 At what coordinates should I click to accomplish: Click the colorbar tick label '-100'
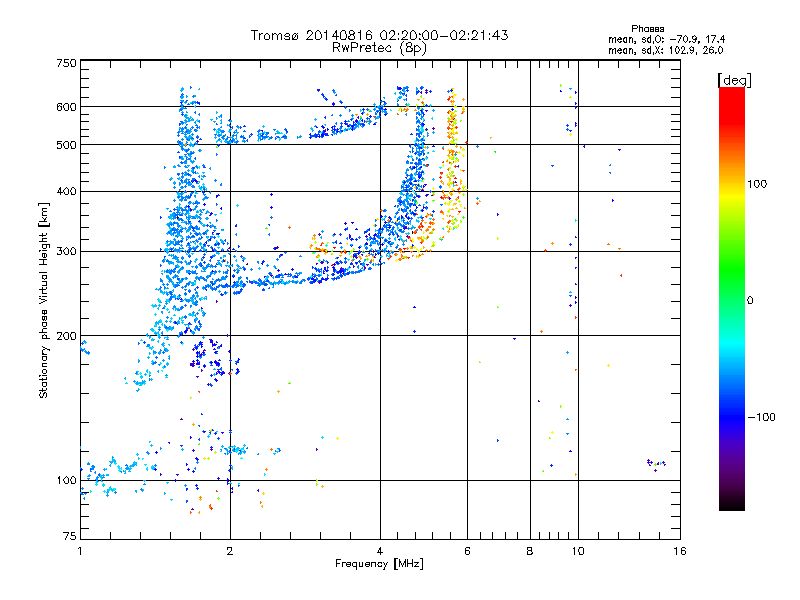tap(761, 417)
